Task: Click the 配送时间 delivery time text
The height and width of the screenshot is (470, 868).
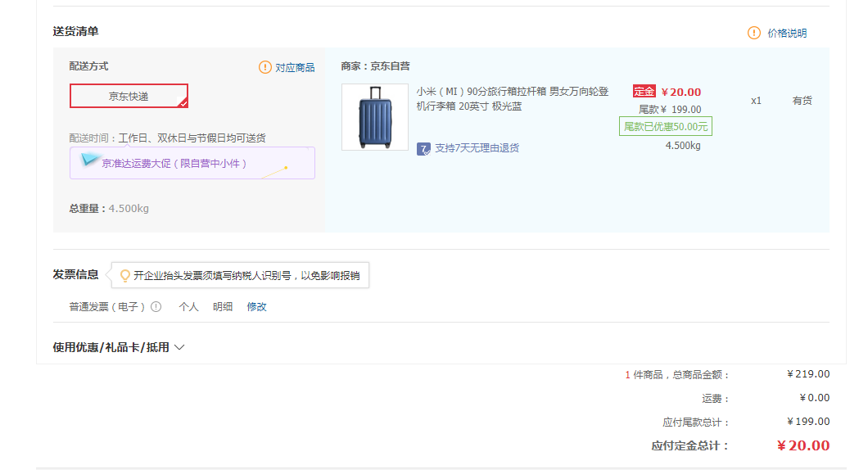Action: pyautogui.click(x=167, y=138)
